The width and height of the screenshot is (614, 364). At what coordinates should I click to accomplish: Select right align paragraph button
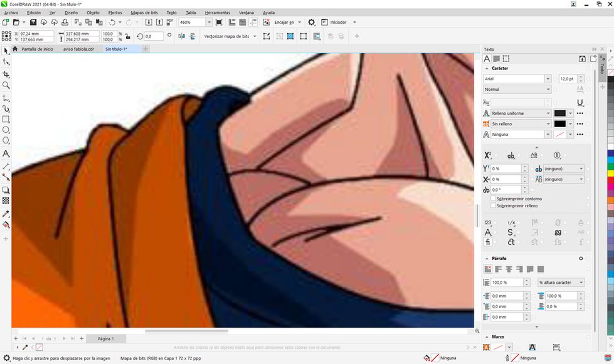coord(520,269)
